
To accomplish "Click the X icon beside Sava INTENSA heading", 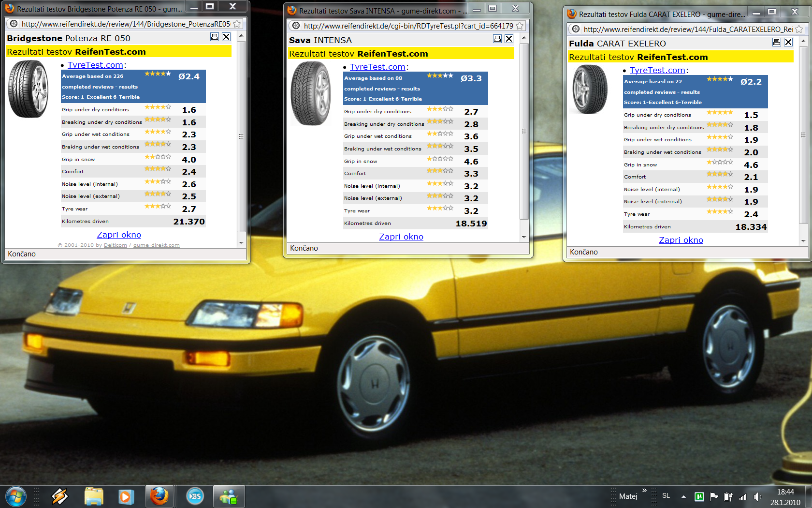I will point(509,39).
